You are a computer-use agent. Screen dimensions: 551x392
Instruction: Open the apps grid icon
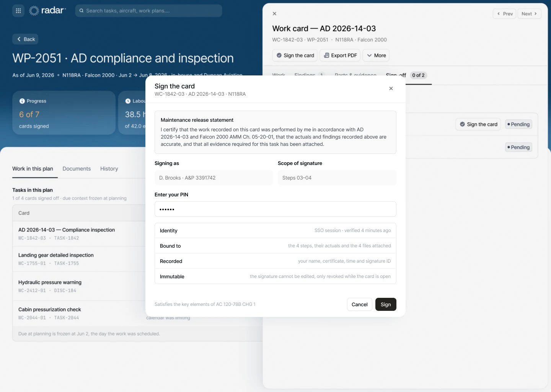(x=18, y=11)
